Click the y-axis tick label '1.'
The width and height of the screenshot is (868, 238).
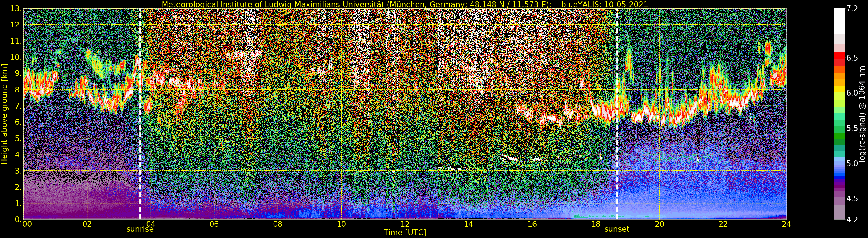[18, 203]
